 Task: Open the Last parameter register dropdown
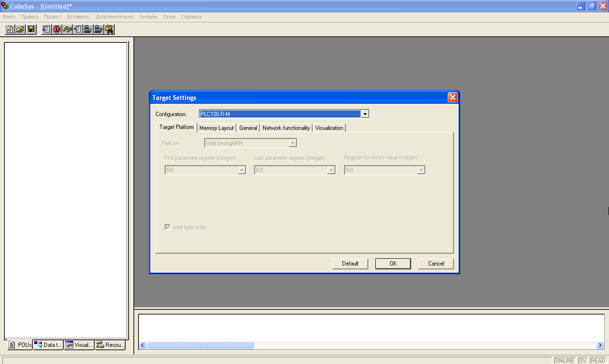tap(331, 170)
